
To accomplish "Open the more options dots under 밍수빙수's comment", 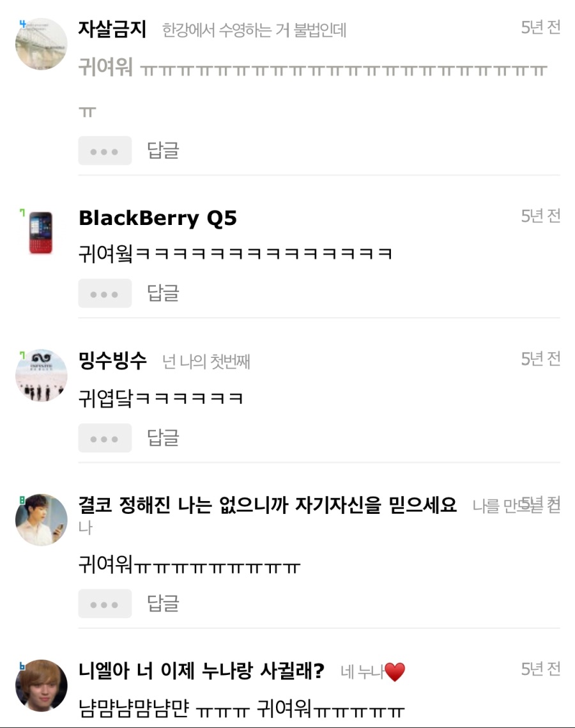I will click(105, 438).
